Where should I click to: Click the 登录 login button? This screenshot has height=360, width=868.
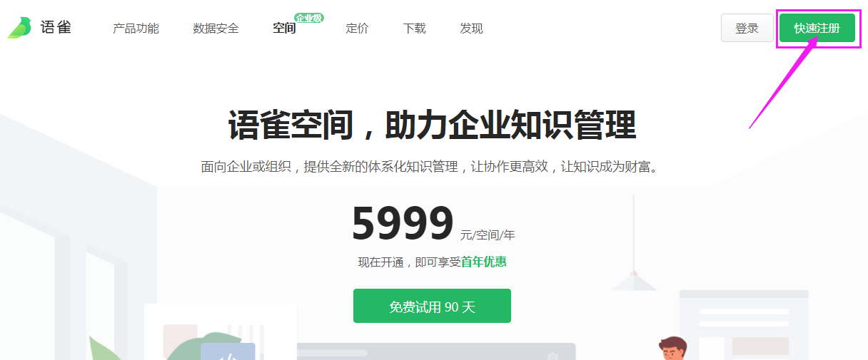pos(747,28)
